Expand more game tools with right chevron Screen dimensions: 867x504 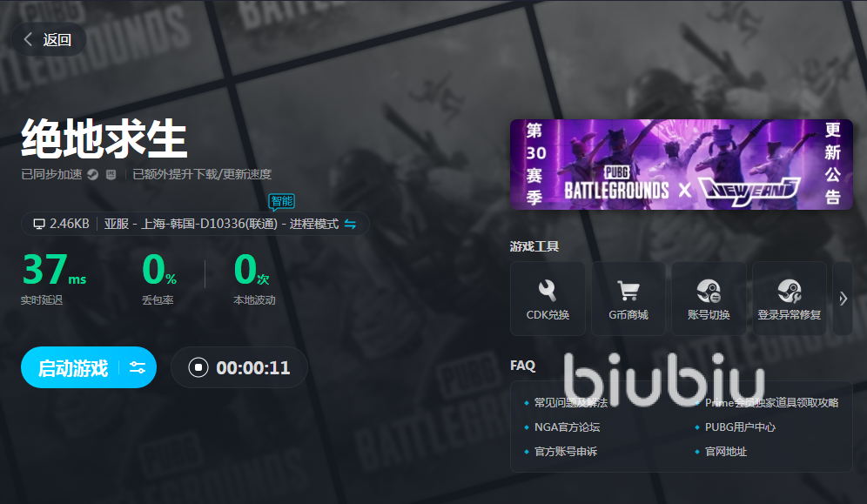pos(843,299)
